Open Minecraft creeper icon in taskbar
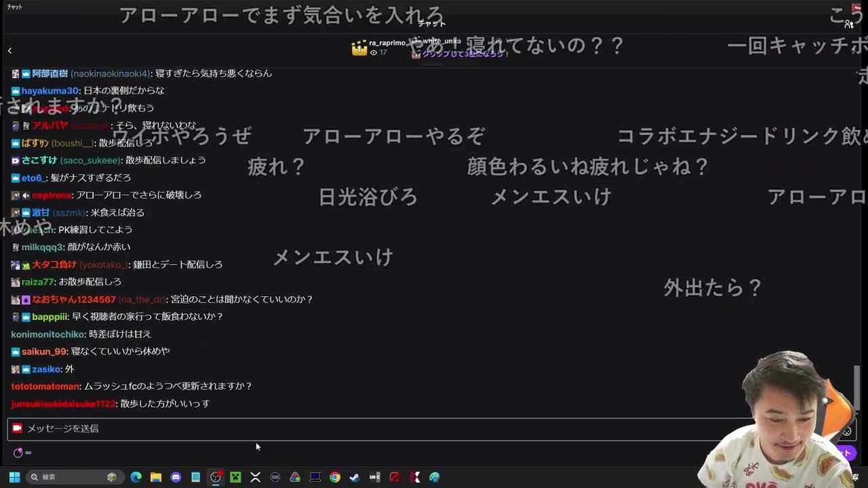Screen dimensions: 868x488 tap(235, 477)
